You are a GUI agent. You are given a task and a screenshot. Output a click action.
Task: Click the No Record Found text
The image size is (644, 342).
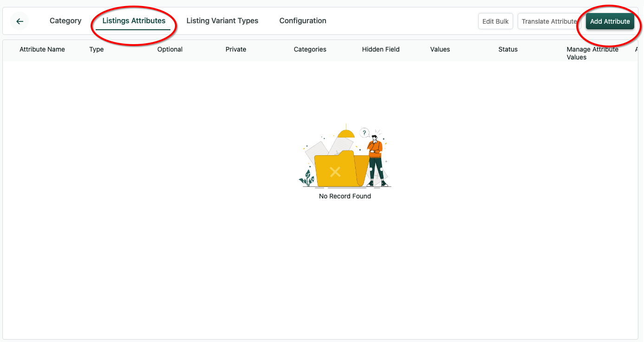(345, 196)
